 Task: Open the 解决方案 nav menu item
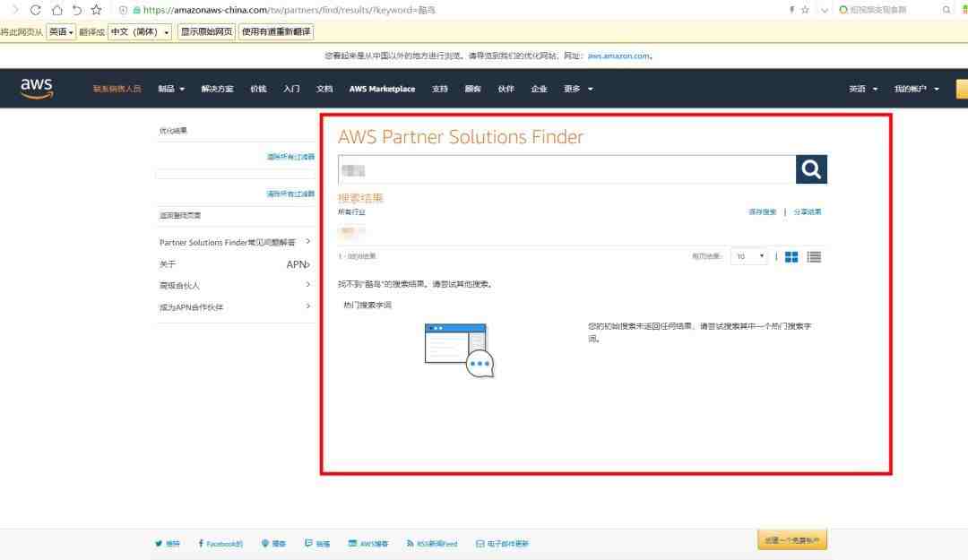217,89
